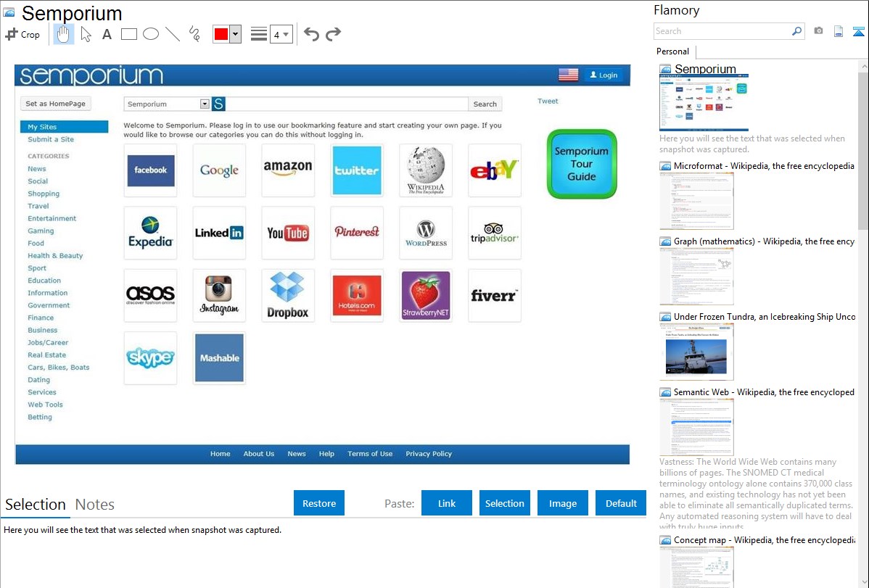Viewport: 869px width, 588px height.
Task: Choose the text annotation tool
Action: pos(107,34)
